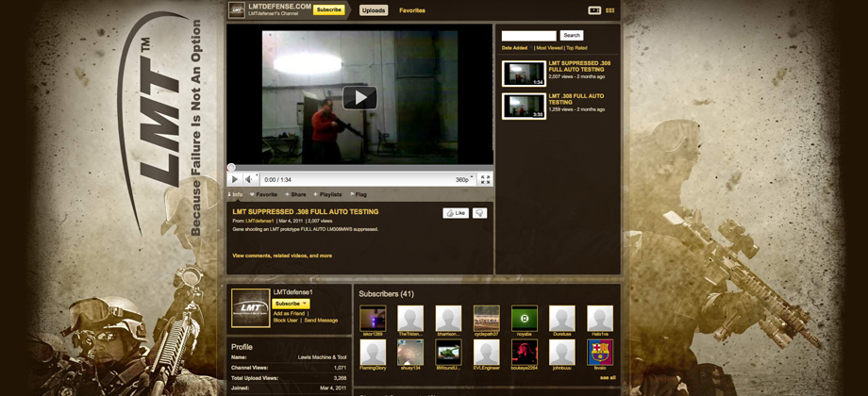Open subscriber TheTriden... avatar
868x396 pixels.
pos(410,319)
